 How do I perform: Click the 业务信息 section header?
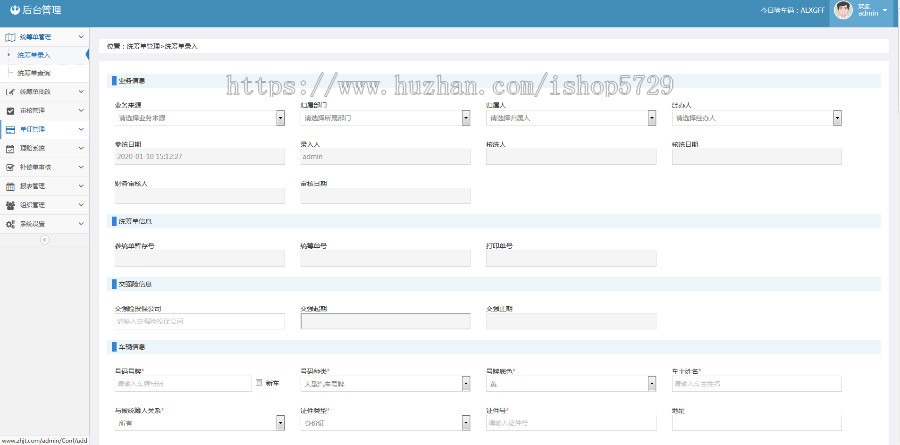coord(496,81)
